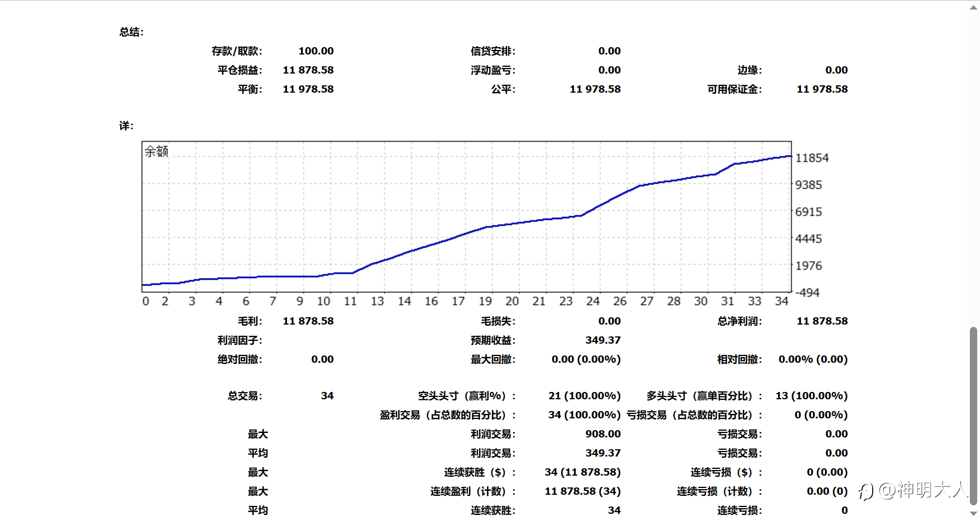Select the 11 878.58 (34) value
The width and height of the screenshot is (980, 520).
[583, 491]
